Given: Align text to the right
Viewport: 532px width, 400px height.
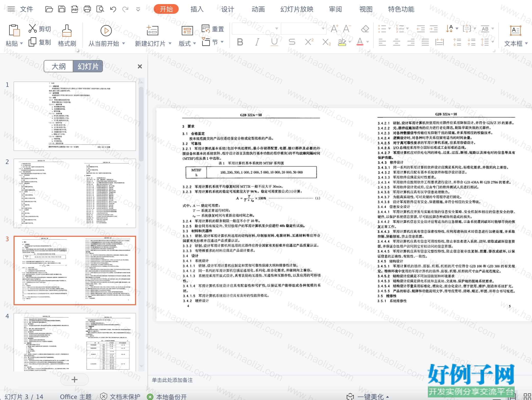Looking at the screenshot, I should point(411,42).
